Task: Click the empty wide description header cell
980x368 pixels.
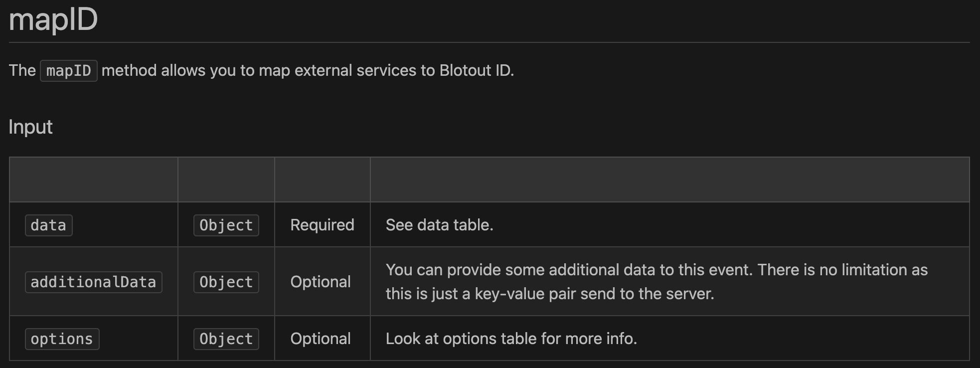Action: (670, 180)
